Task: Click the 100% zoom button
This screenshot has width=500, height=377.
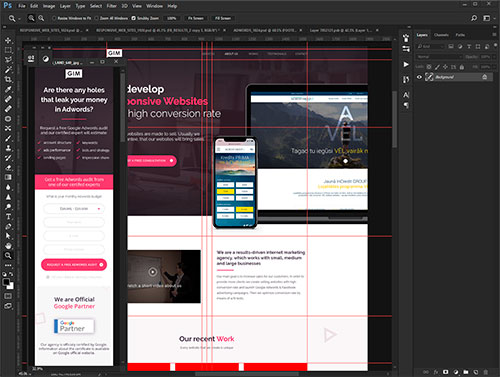Action: [172, 18]
